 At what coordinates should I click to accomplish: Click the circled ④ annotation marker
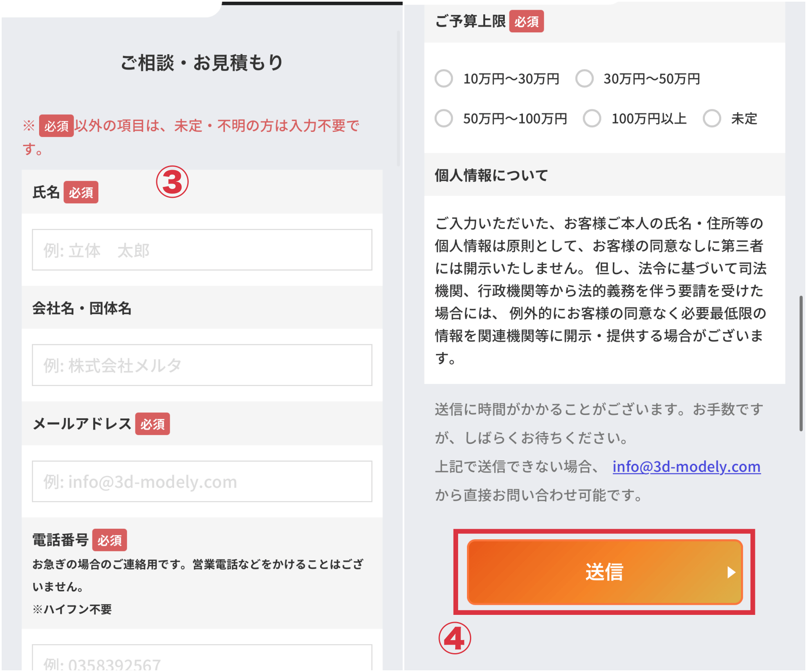[455, 638]
